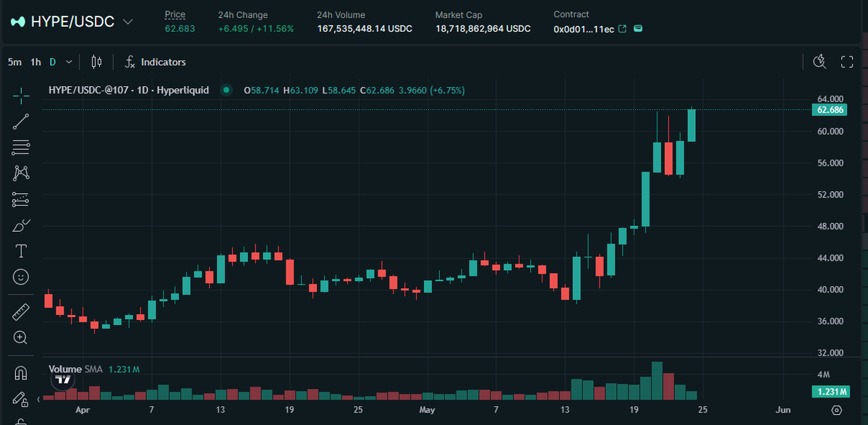
Task: Open quick search lightning icon
Action: 820,62
